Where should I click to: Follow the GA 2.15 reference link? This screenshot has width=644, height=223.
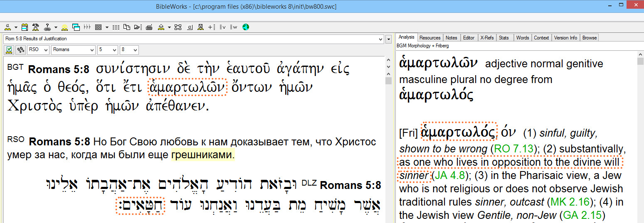(x=582, y=215)
